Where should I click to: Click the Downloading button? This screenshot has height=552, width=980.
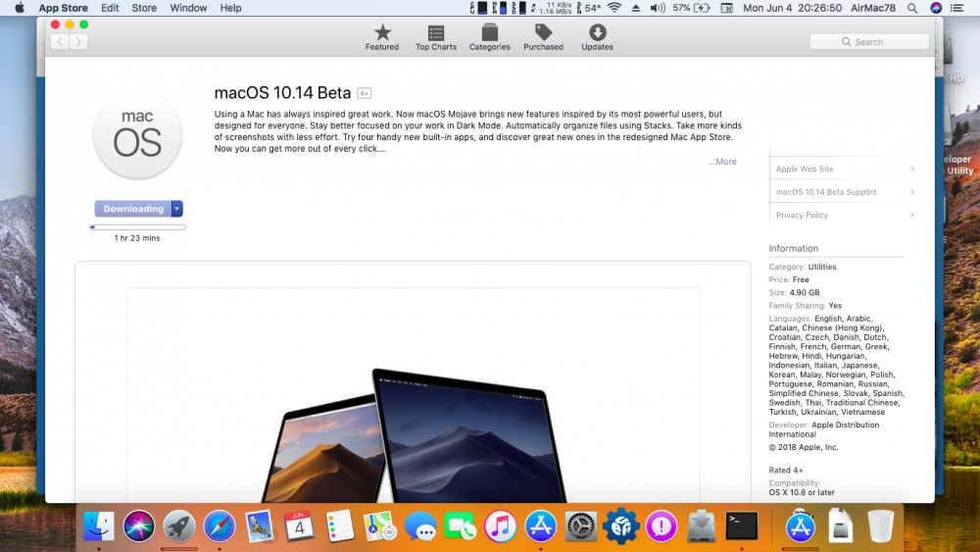133,209
